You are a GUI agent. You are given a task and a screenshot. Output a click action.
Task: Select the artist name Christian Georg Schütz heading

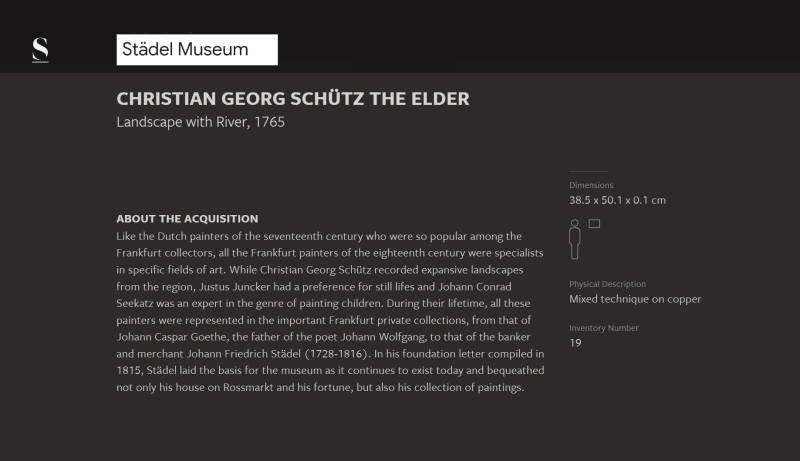point(293,99)
